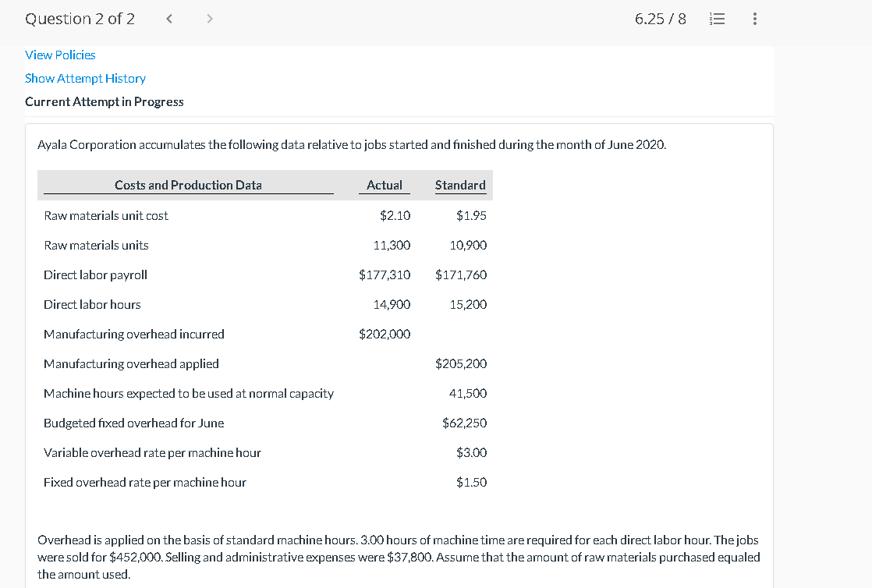The height and width of the screenshot is (588, 872).
Task: Select the fixed overhead rate $1.50
Action: (x=471, y=482)
